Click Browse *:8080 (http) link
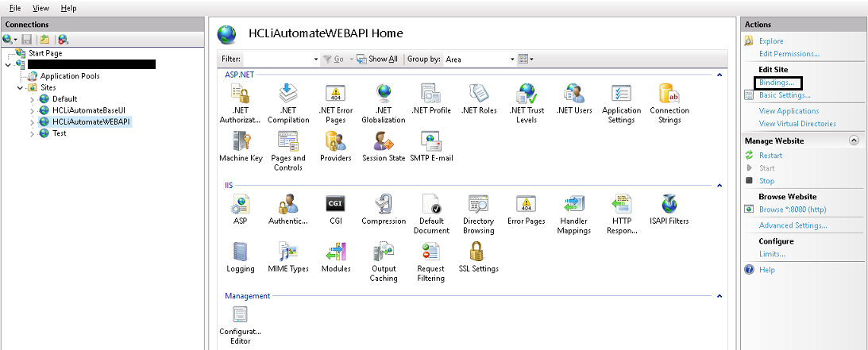Image resolution: width=868 pixels, height=350 pixels. coord(793,210)
